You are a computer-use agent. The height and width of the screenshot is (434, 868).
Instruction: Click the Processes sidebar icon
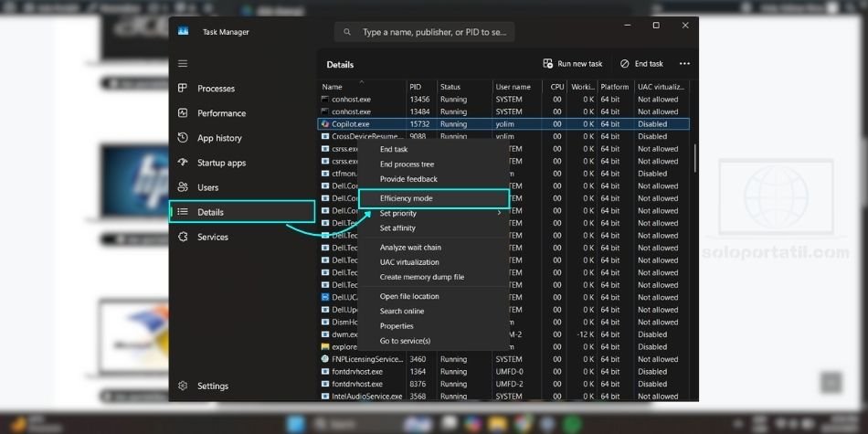pyautogui.click(x=183, y=88)
